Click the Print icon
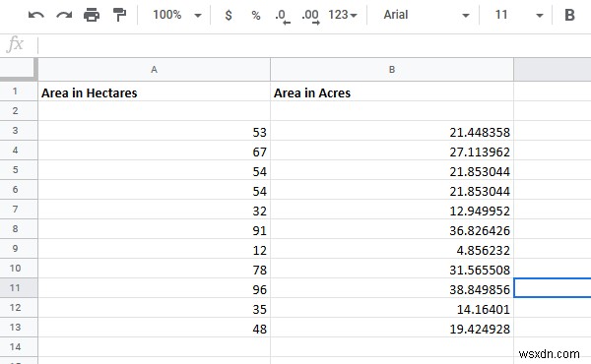The height and width of the screenshot is (364, 591). (x=92, y=15)
